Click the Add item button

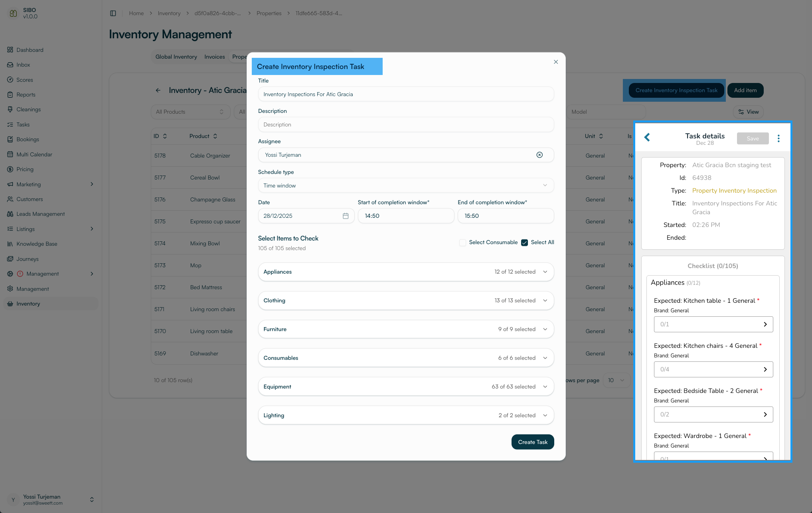tap(745, 90)
